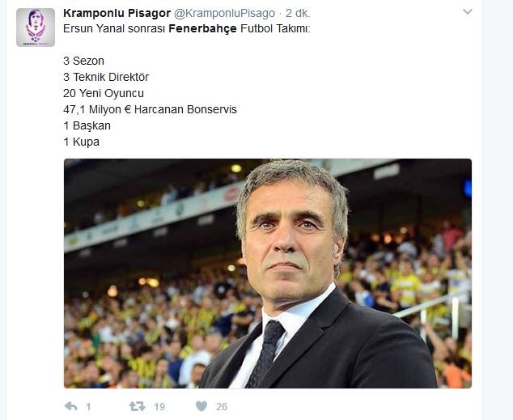Viewport: 513px width, 420px height.
Task: Click the retweet count showing 19
Action: [x=159, y=406]
